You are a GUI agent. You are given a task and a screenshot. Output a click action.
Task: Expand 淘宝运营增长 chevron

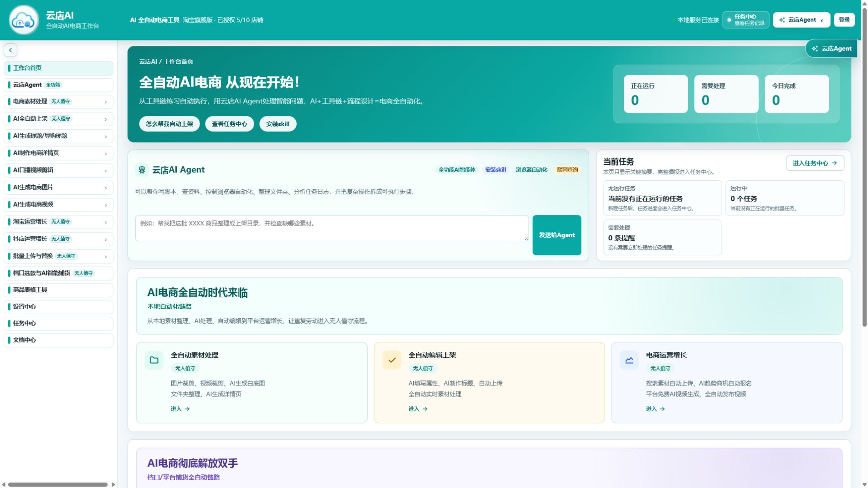point(106,222)
